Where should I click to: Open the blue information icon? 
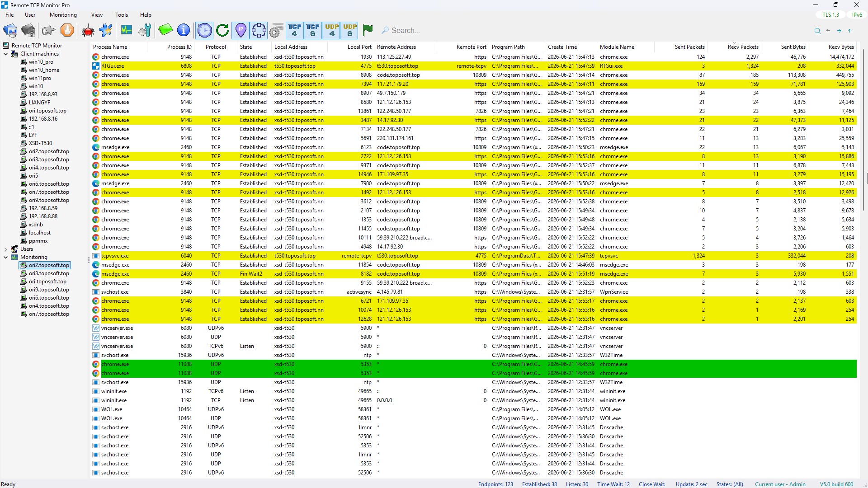(x=184, y=30)
